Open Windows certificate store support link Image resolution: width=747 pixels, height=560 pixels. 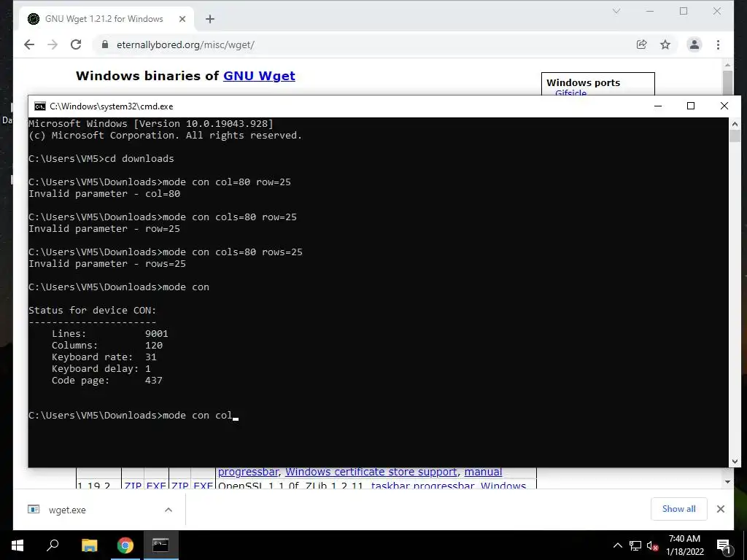point(371,472)
